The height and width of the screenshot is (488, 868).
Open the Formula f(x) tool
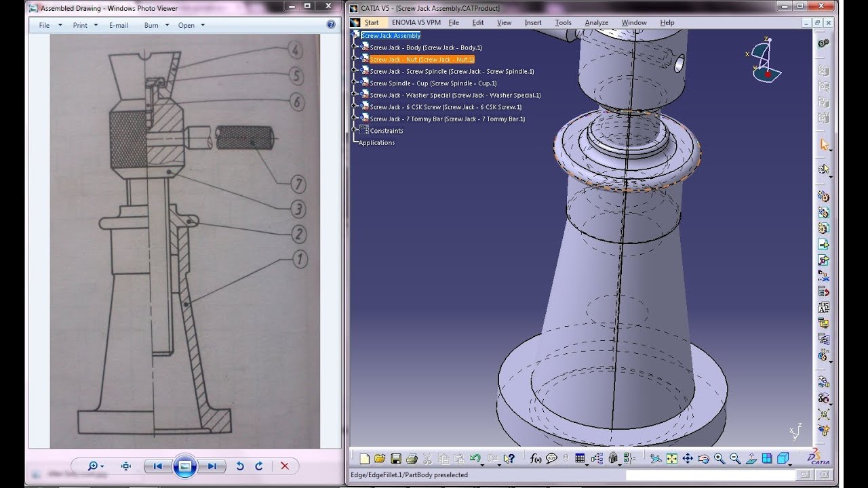point(536,458)
